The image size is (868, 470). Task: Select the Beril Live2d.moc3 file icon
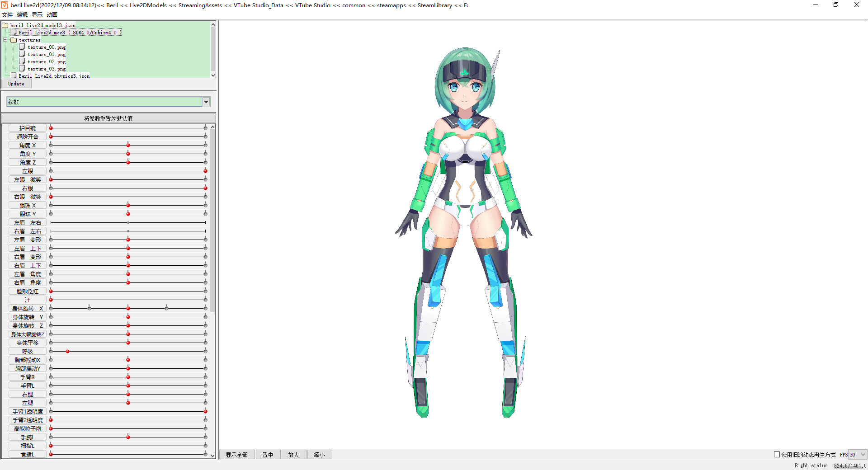14,32
